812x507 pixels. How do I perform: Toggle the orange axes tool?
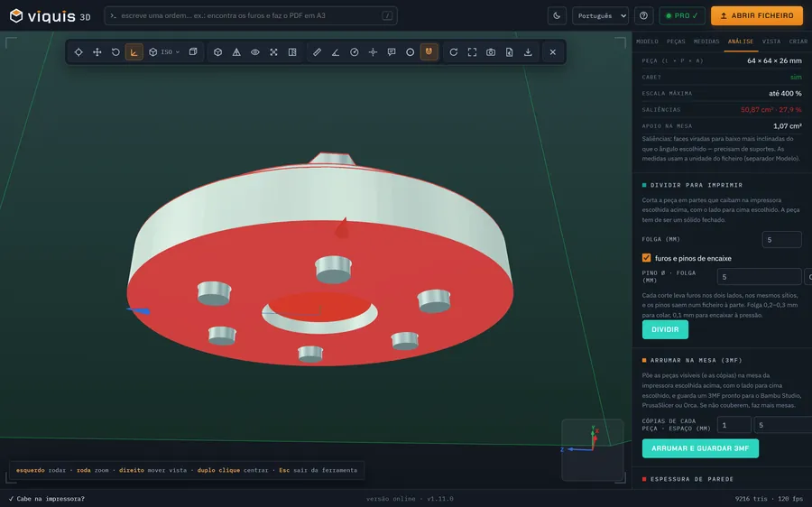[x=134, y=51]
